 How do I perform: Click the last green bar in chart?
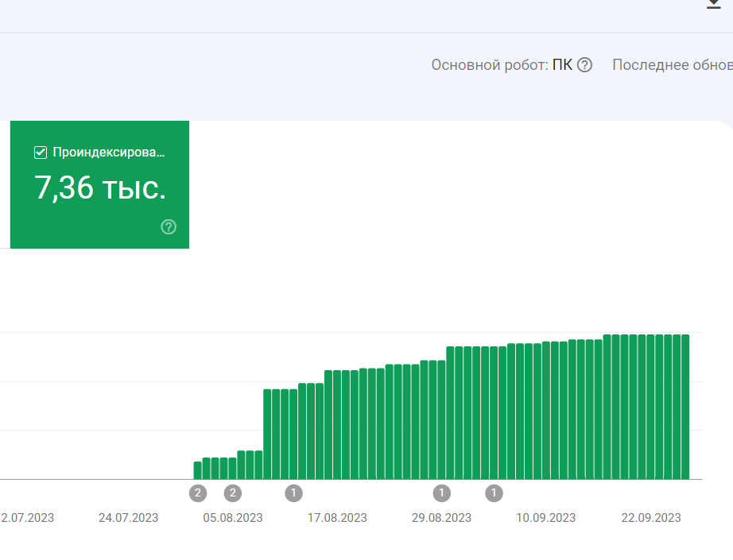[x=685, y=407]
